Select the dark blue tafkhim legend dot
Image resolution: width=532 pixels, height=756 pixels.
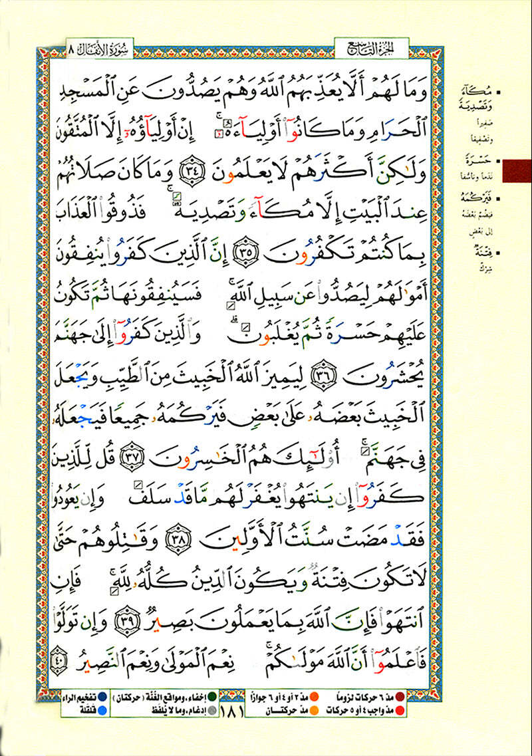tap(102, 697)
